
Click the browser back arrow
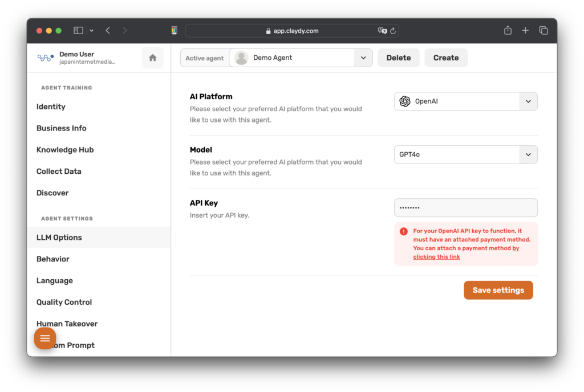(108, 31)
